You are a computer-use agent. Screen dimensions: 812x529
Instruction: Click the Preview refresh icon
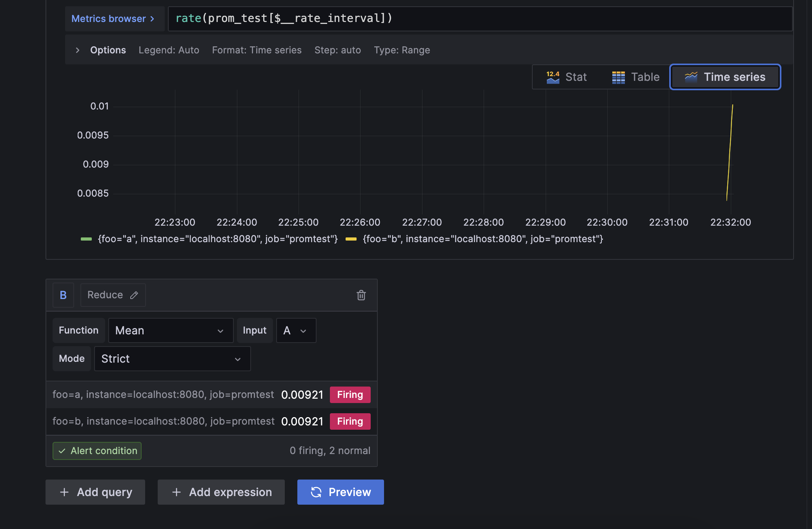pyautogui.click(x=316, y=492)
